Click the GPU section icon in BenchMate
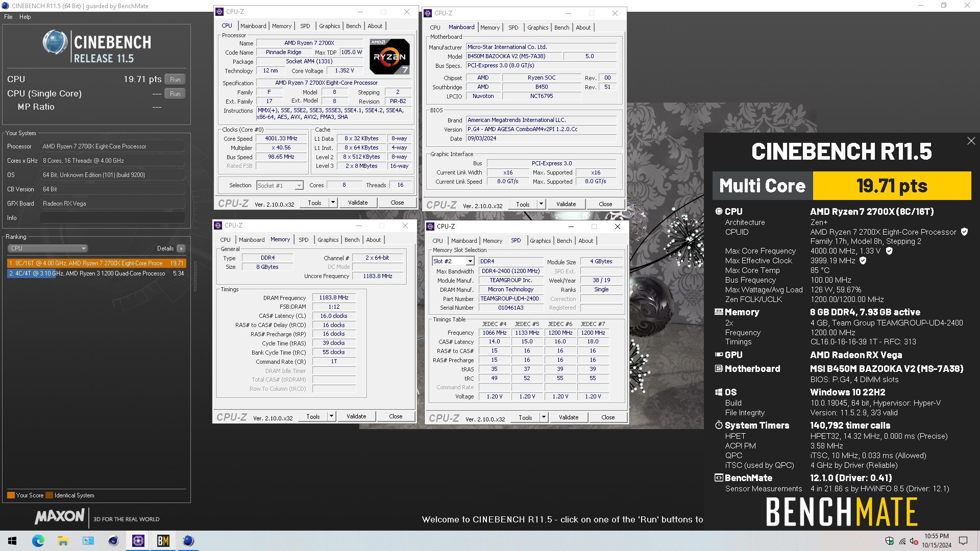This screenshot has width=980, height=551. [x=719, y=355]
